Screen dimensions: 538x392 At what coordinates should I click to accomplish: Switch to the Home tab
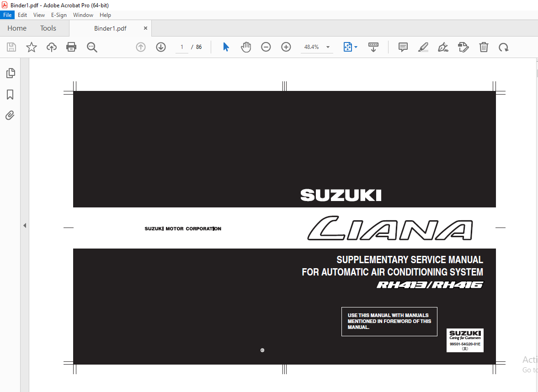(x=17, y=28)
